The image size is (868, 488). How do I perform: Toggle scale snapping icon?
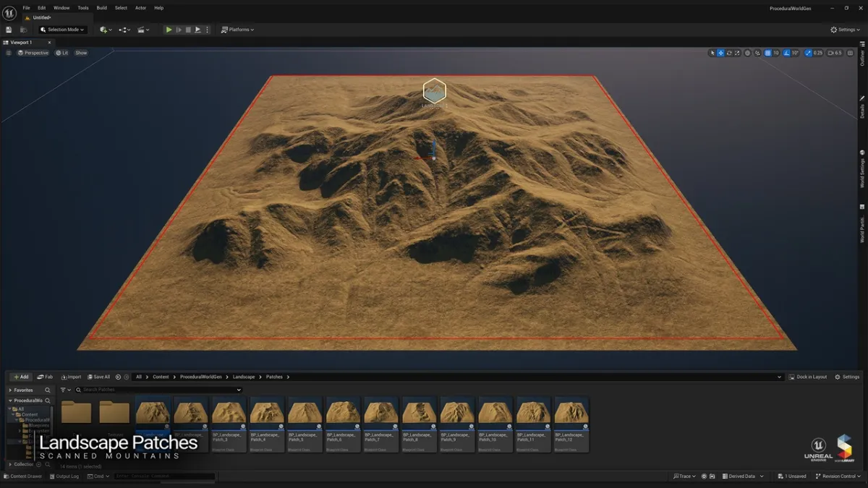(x=807, y=53)
